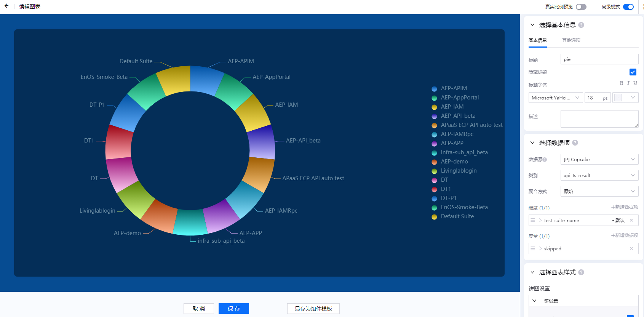Go back with the arrow icon

6,6
